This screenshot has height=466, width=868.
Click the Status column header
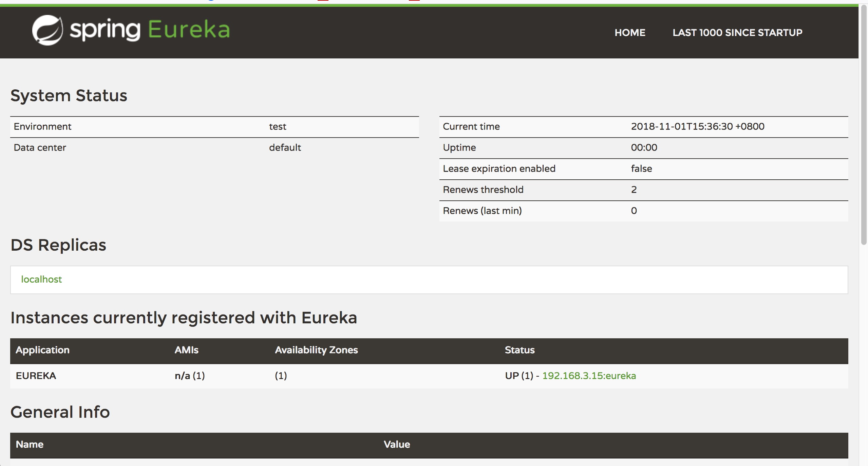click(x=520, y=350)
